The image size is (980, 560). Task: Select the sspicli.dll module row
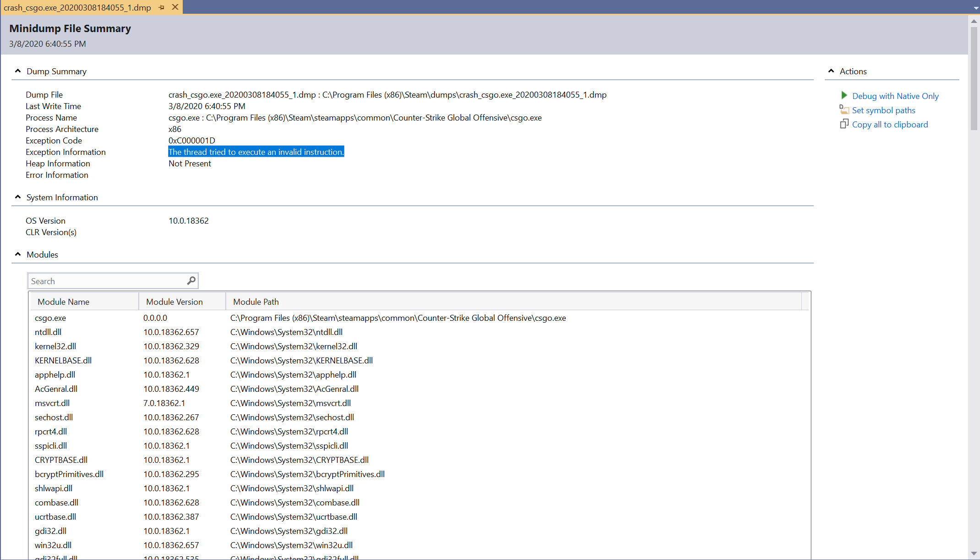pos(419,445)
